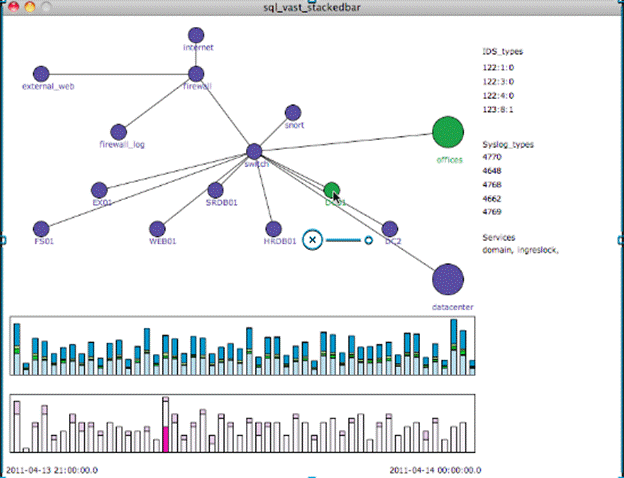Viewport: 624px width, 478px height.
Task: Select the snort node circle
Action: [x=293, y=113]
